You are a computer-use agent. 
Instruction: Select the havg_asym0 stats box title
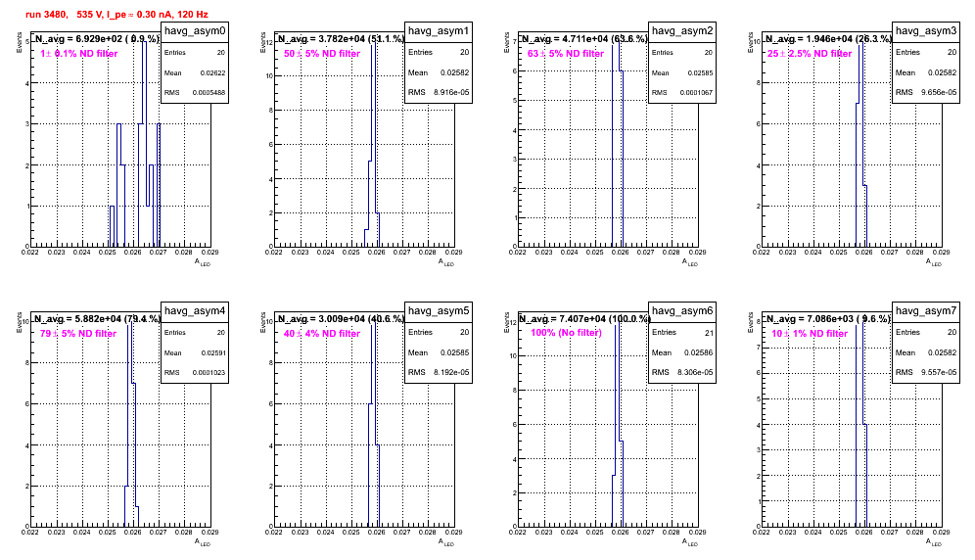tap(195, 31)
